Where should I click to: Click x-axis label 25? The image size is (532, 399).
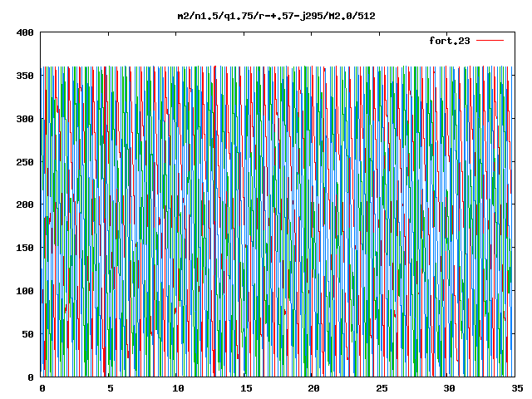click(382, 388)
